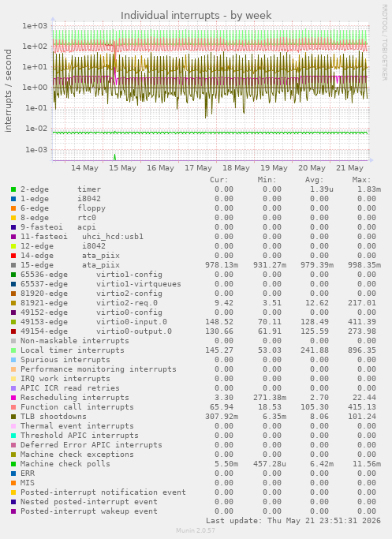The image size is (392, 539).
Task: Click the Max: column header
Action: point(361,180)
